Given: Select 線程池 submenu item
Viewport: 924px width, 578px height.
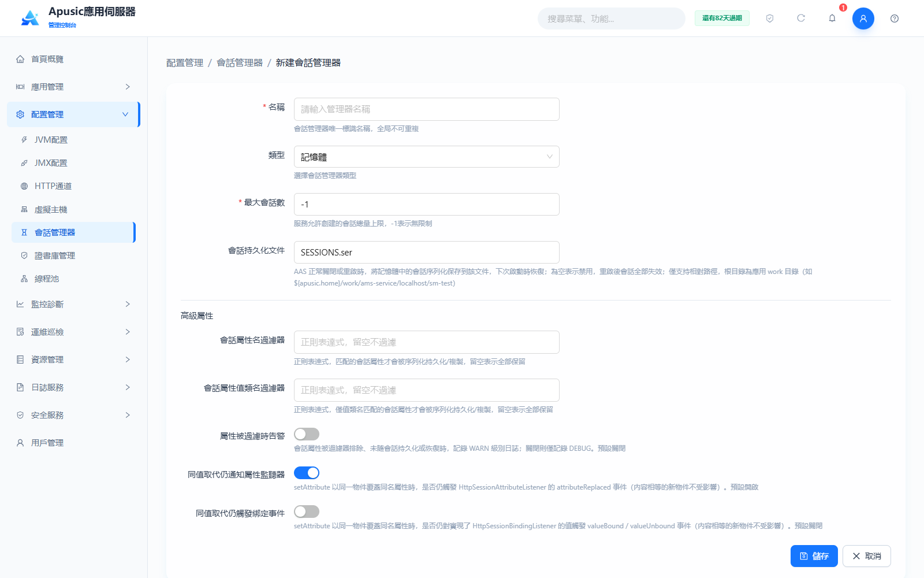Looking at the screenshot, I should tap(73, 279).
